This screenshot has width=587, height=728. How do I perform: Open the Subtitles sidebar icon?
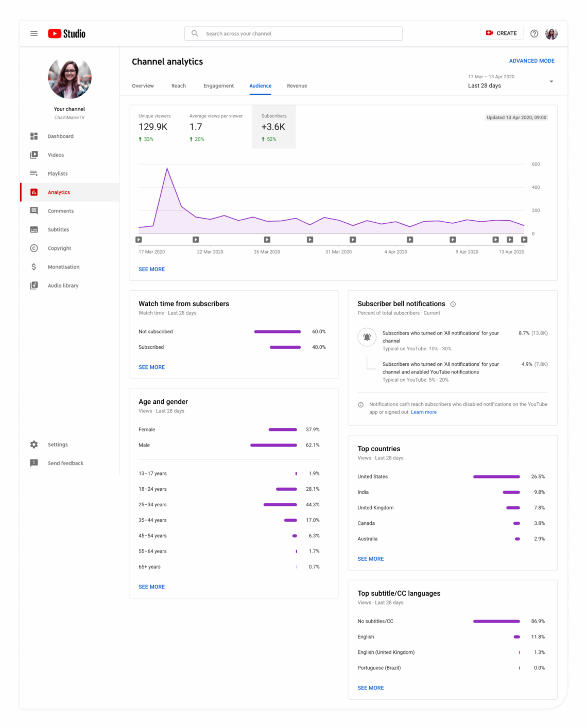(33, 229)
